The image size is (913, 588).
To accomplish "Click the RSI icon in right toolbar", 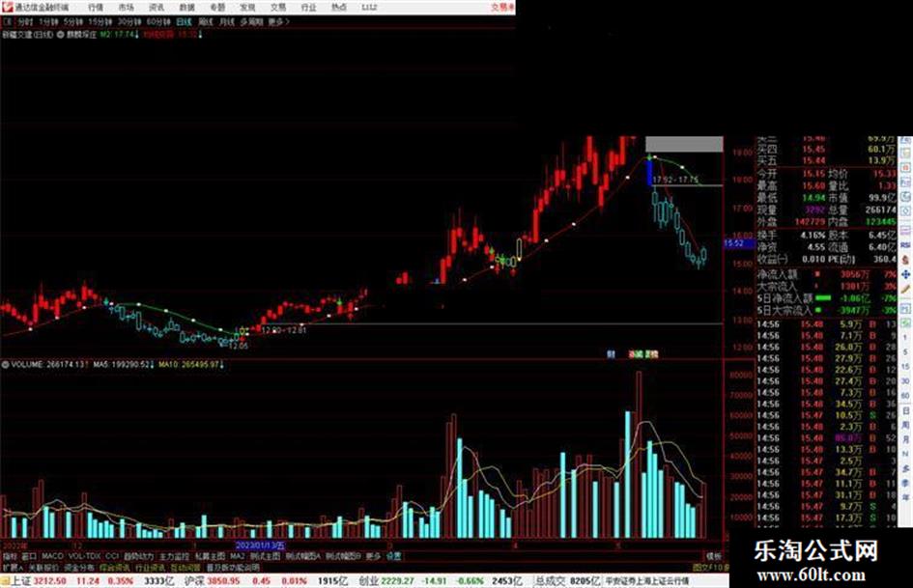I will (905, 245).
